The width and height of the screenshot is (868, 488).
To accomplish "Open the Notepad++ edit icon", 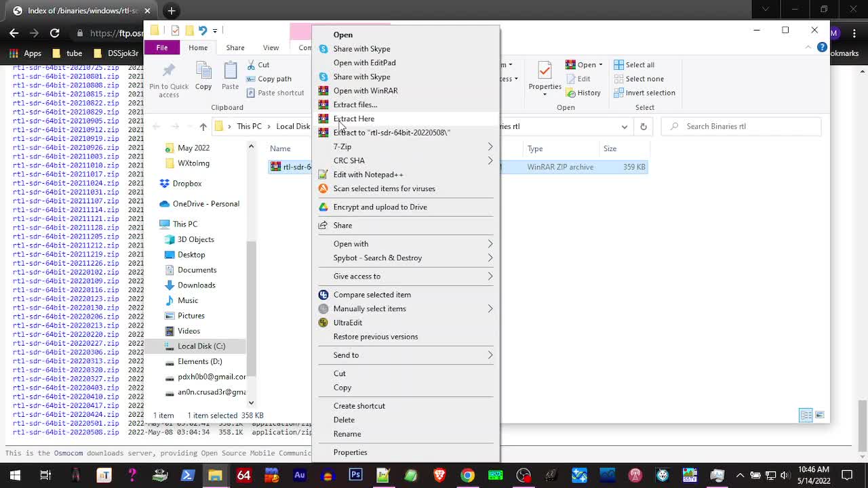I will (x=323, y=174).
